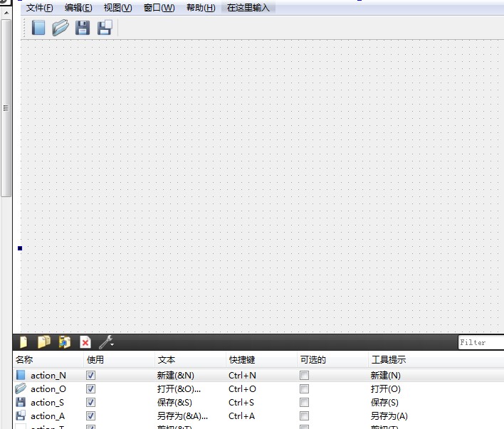The height and width of the screenshot is (429, 504).
Task: Click the Save floppy disk toolbar icon
Action: tap(83, 28)
